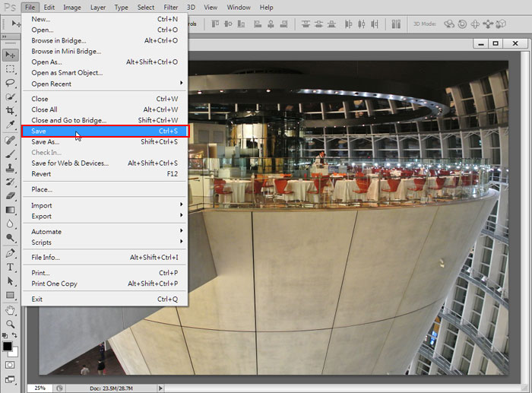The width and height of the screenshot is (532, 393).
Task: Select the Crop tool
Action: (x=10, y=111)
